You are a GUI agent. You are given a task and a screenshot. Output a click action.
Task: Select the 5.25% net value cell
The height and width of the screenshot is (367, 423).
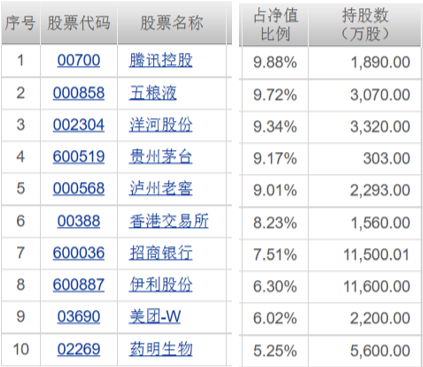pyautogui.click(x=275, y=351)
